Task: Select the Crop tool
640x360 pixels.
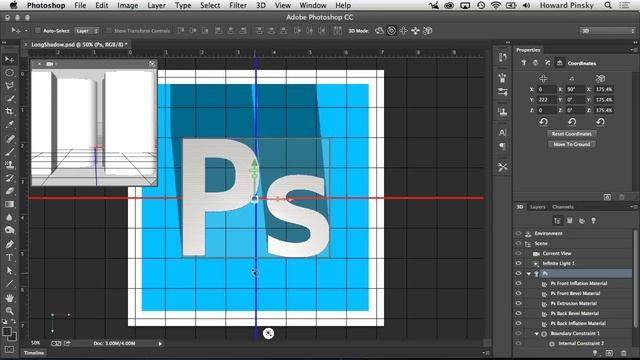Action: (9, 111)
